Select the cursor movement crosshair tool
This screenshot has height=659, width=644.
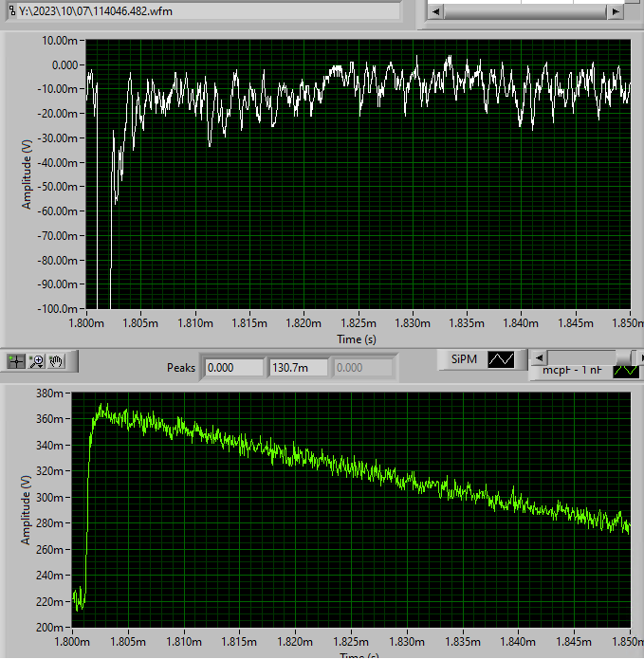(16, 361)
